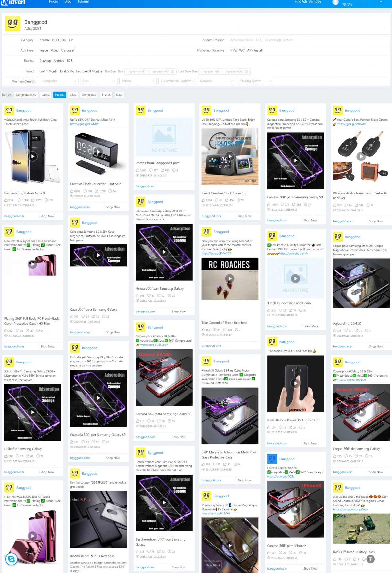This screenshot has height=573, width=392.
Task: Open the Tutorial menu item
Action: tap(83, 2)
